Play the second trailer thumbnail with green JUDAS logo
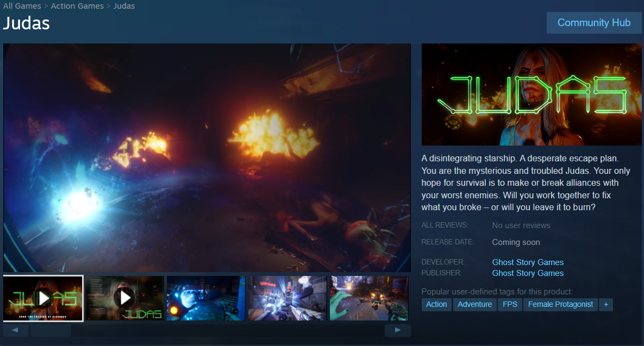The height and width of the screenshot is (346, 644). 124,298
